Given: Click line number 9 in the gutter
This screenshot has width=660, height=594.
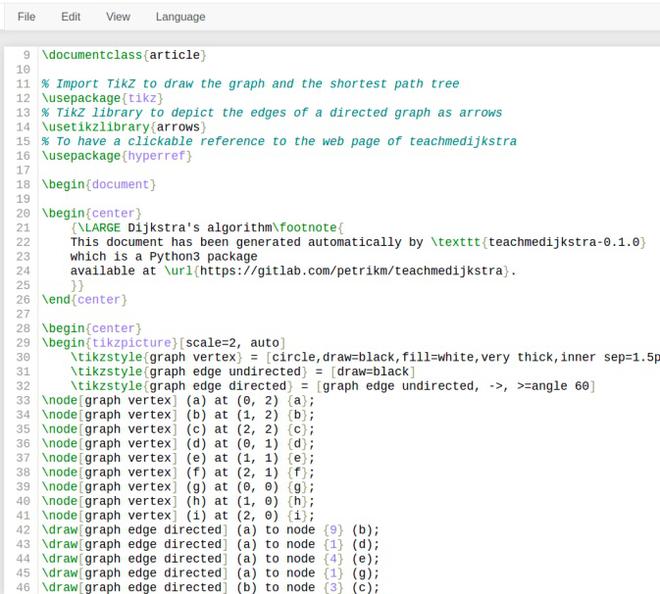Looking at the screenshot, I should (x=27, y=55).
